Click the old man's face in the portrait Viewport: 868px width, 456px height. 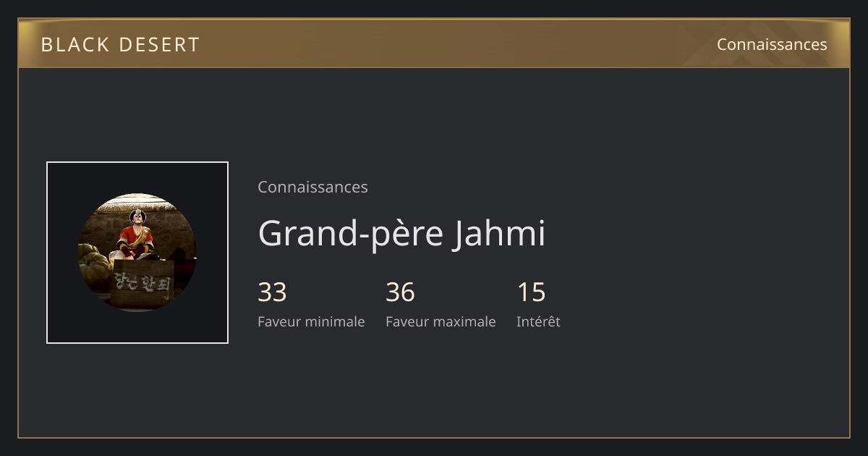[x=136, y=217]
